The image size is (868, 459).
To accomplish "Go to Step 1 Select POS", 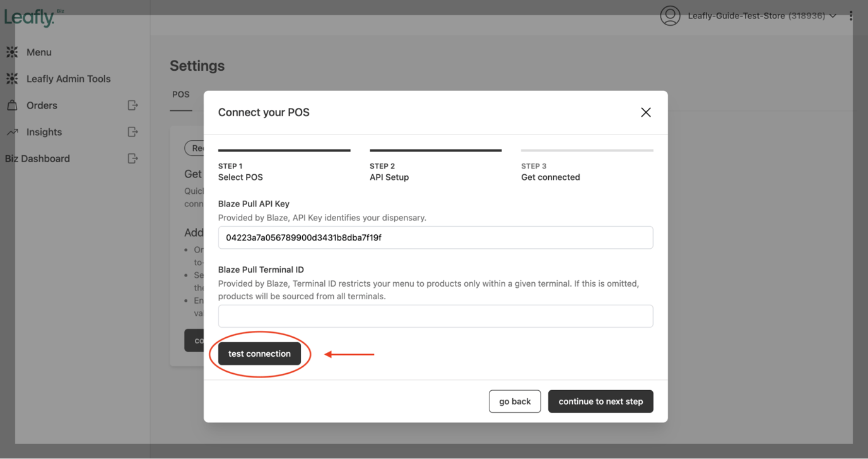I will [x=240, y=172].
